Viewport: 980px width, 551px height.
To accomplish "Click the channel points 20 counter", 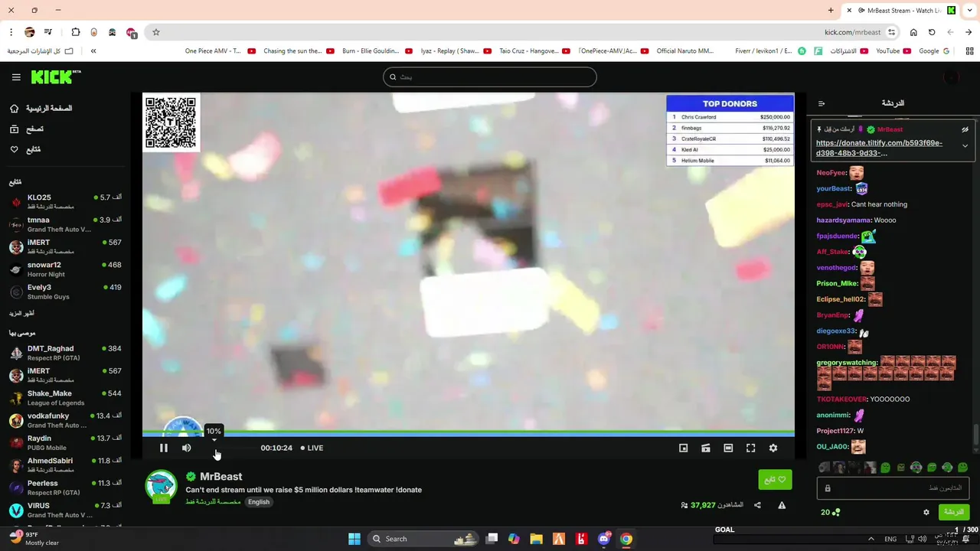I will [x=831, y=512].
